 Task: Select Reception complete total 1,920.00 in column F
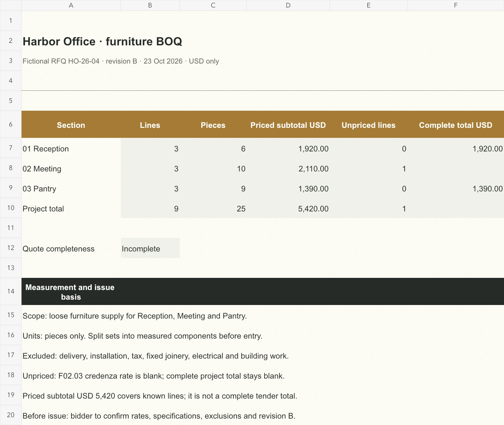[456, 148]
